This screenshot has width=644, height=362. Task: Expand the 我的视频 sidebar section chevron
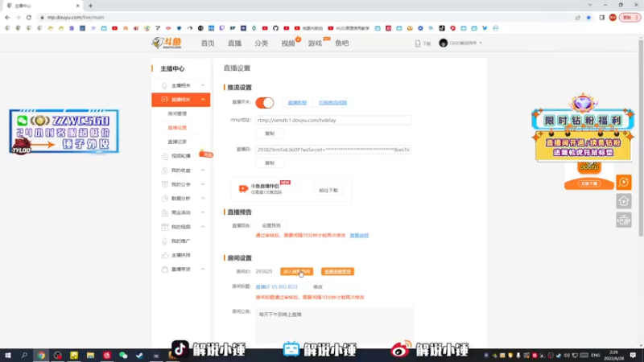pyautogui.click(x=203, y=227)
